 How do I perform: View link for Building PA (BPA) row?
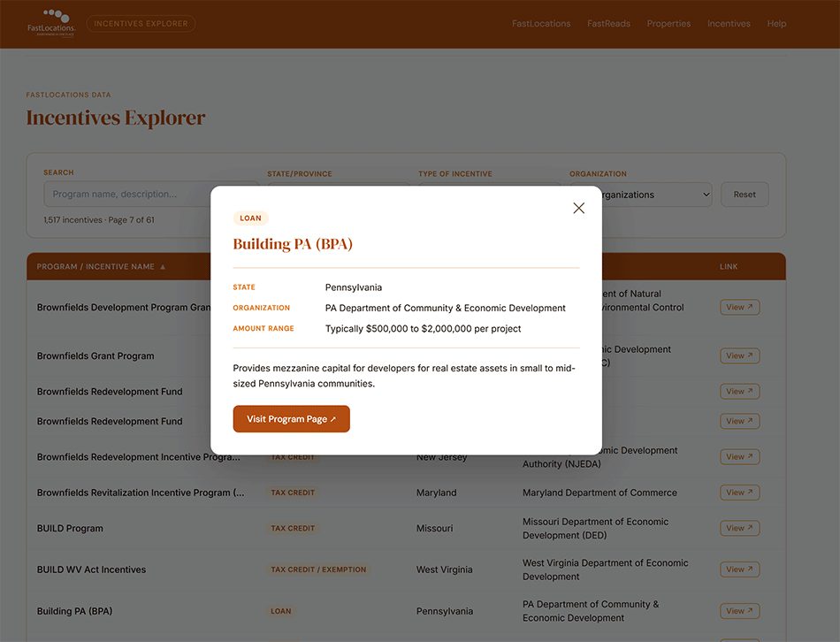(x=740, y=611)
